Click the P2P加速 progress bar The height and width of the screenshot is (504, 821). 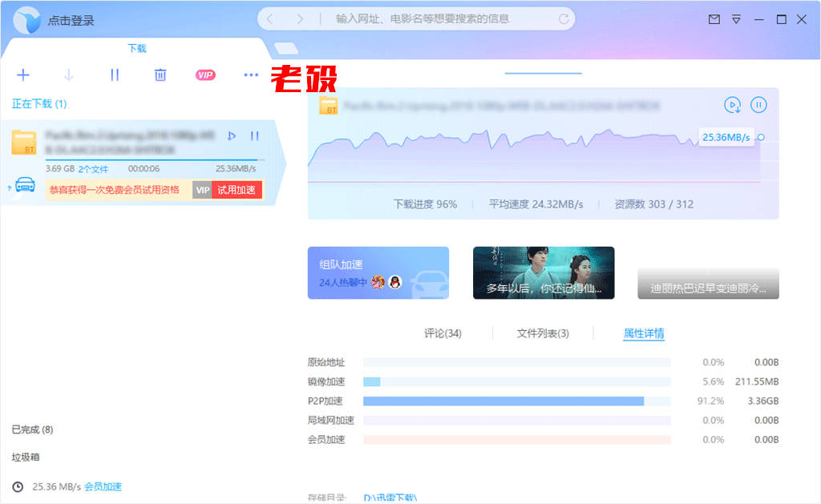pyautogui.click(x=517, y=401)
